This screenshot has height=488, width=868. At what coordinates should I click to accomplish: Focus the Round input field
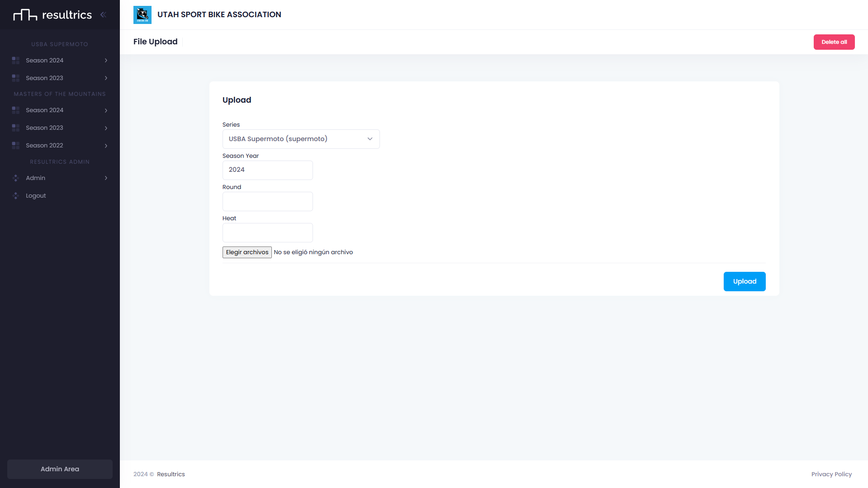(x=267, y=202)
